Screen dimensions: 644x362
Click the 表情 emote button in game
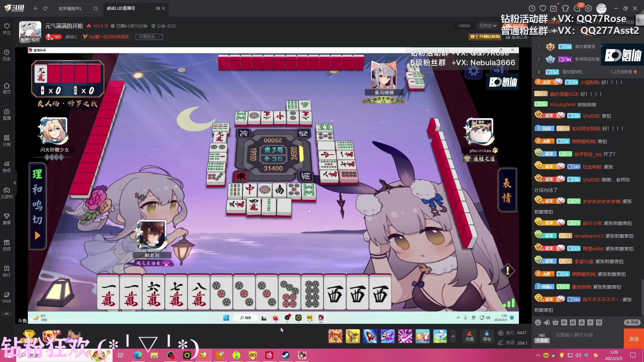pos(507,190)
